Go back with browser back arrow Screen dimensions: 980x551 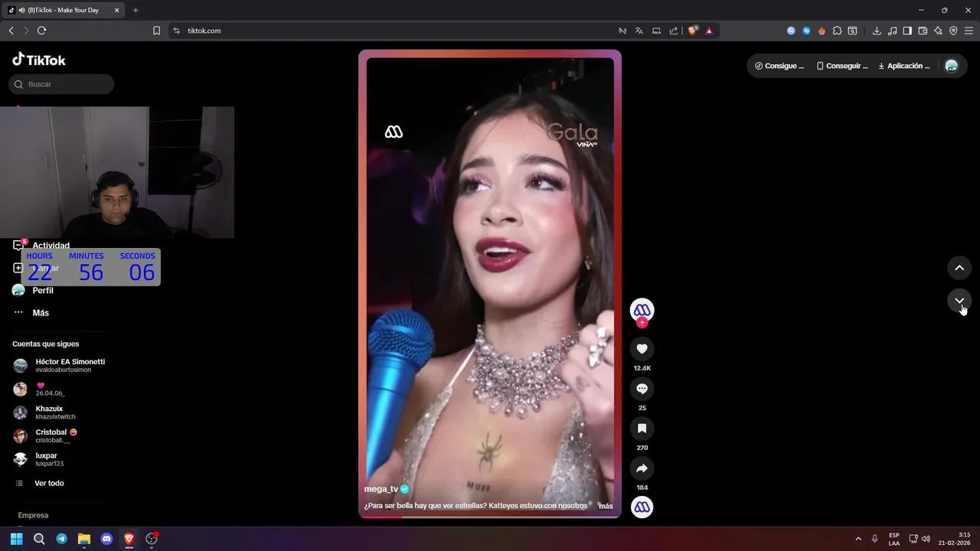click(11, 31)
